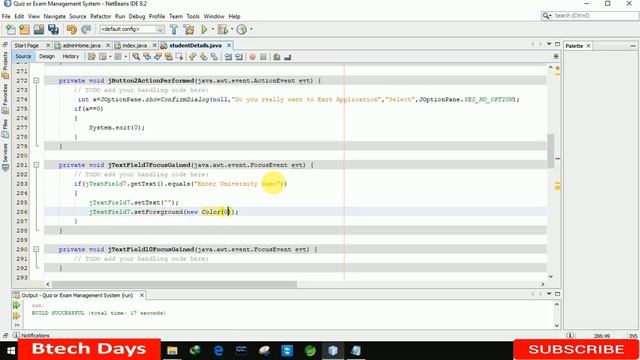Click the Previous Bookmark icon
The width and height of the screenshot is (640, 360).
pyautogui.click(x=192, y=57)
